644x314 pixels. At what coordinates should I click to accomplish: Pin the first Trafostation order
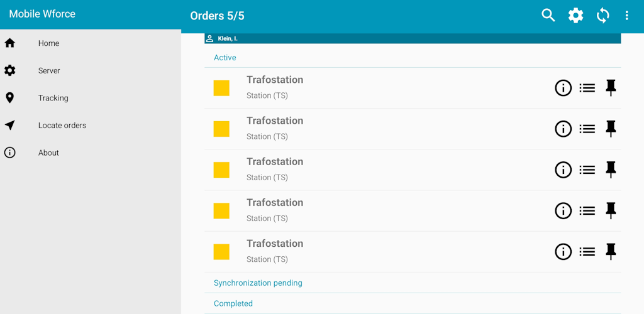coord(611,88)
